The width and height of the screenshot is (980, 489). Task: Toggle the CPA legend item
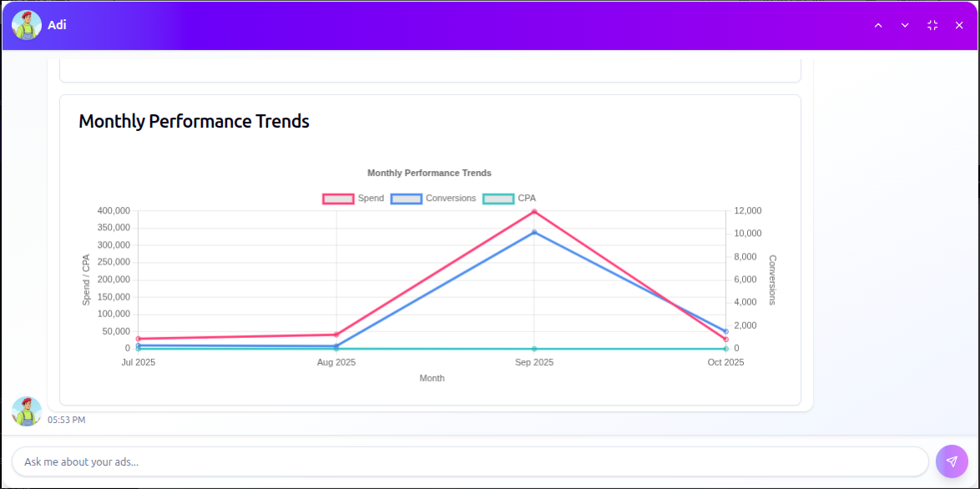[509, 199]
